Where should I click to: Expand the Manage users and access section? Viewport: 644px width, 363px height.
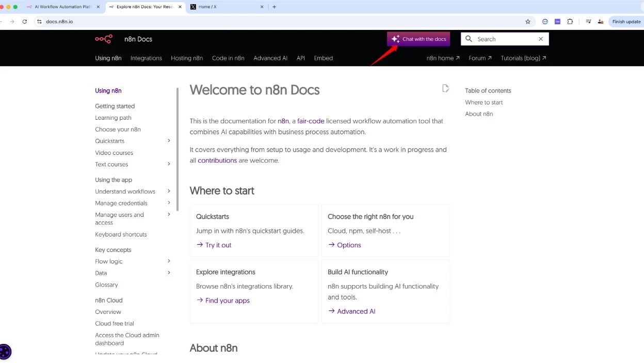click(x=169, y=215)
